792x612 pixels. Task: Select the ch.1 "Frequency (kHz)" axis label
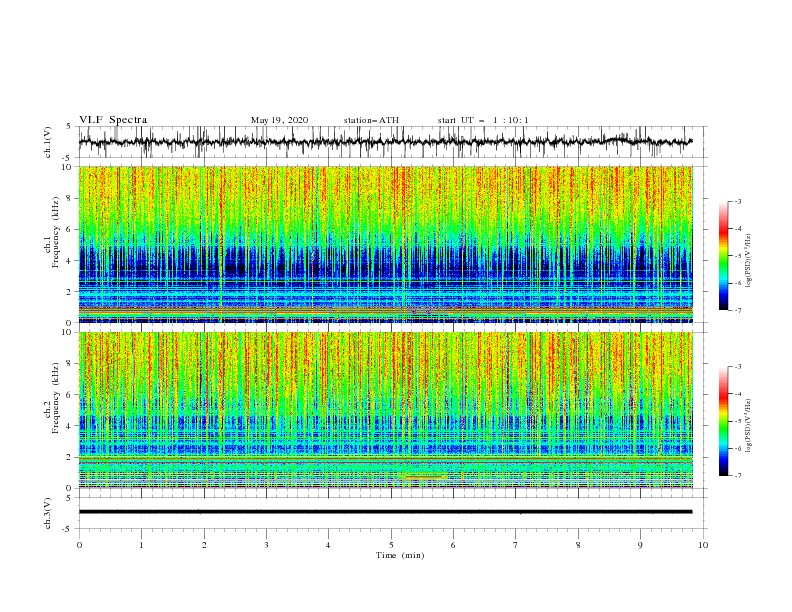pyautogui.click(x=56, y=232)
